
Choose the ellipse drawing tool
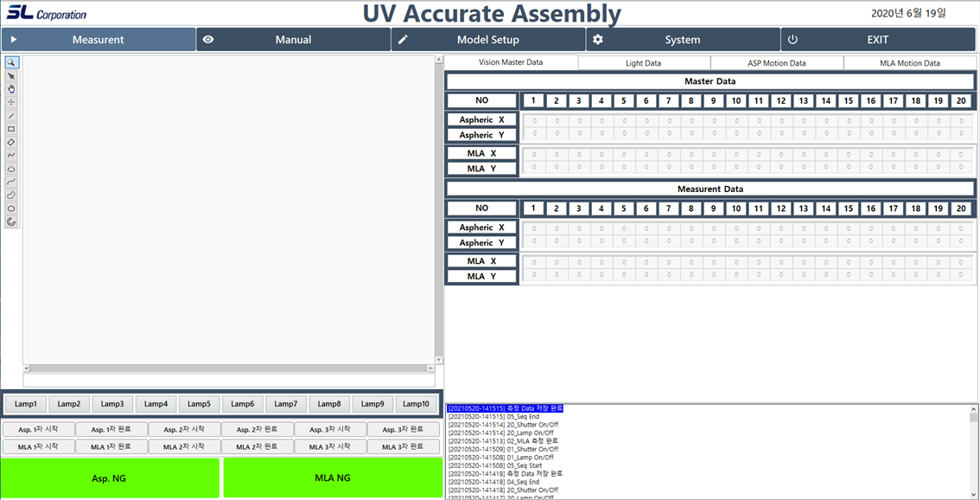click(11, 208)
